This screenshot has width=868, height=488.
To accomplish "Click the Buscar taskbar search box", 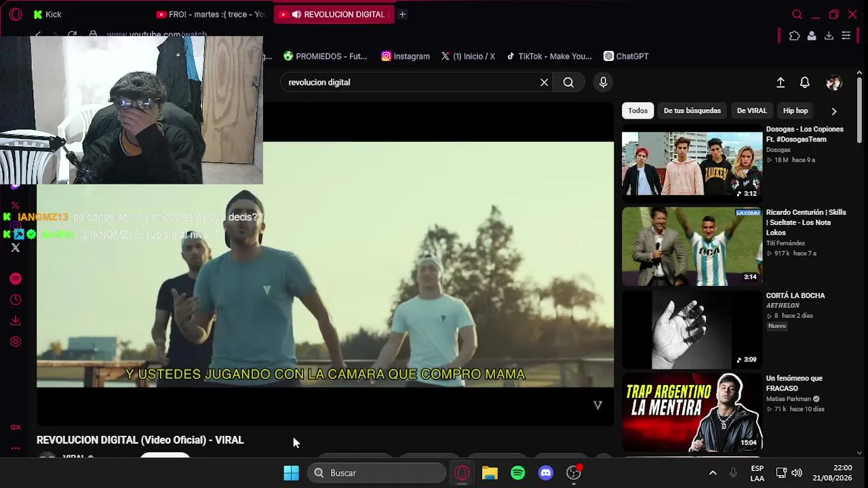I will pos(377,473).
